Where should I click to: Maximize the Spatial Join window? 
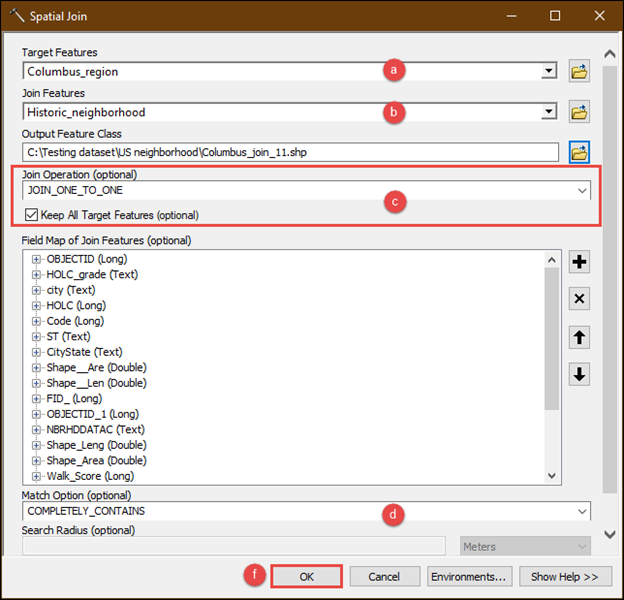[555, 16]
